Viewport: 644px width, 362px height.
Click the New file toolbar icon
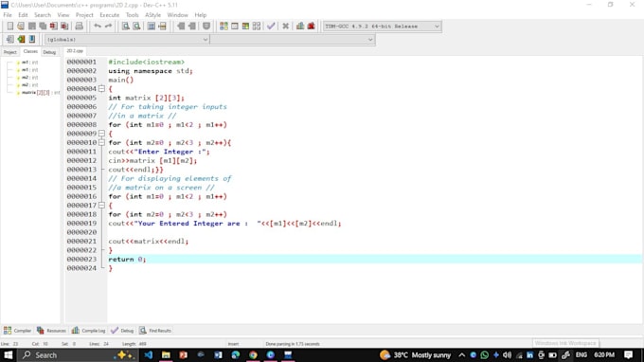pyautogui.click(x=9, y=27)
